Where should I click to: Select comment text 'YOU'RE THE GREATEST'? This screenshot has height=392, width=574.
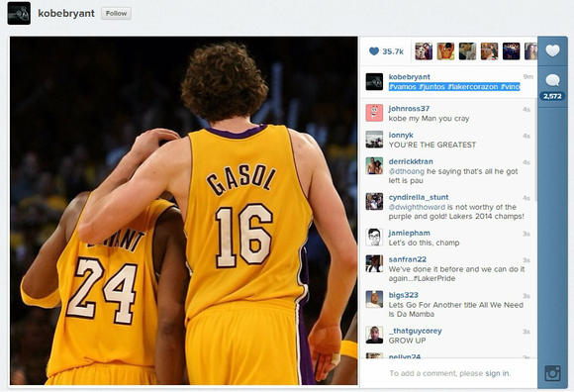coord(432,145)
